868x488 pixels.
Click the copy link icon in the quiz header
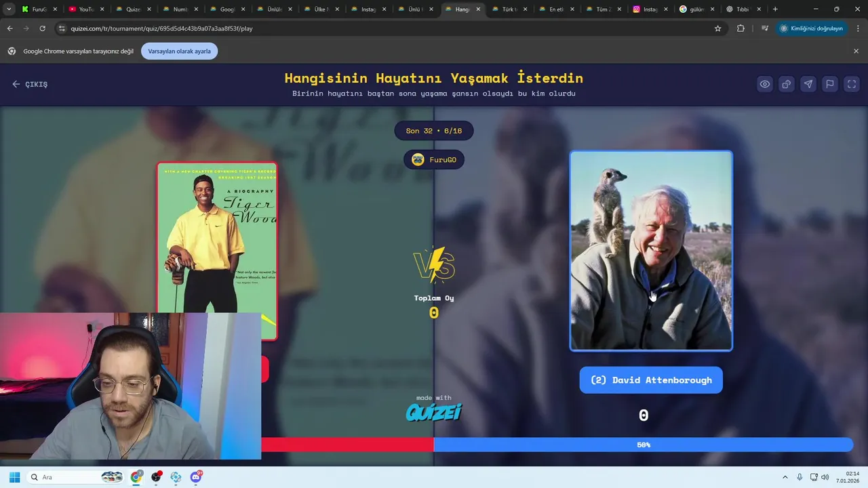(x=787, y=84)
